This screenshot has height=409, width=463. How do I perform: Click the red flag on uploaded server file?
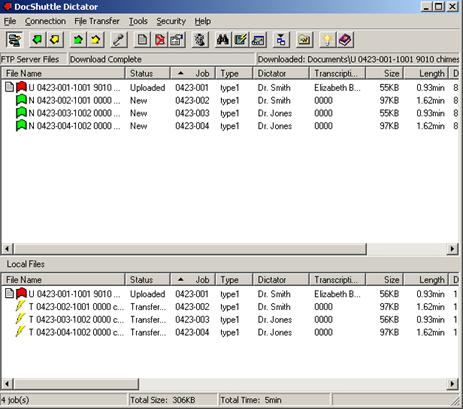coord(21,87)
